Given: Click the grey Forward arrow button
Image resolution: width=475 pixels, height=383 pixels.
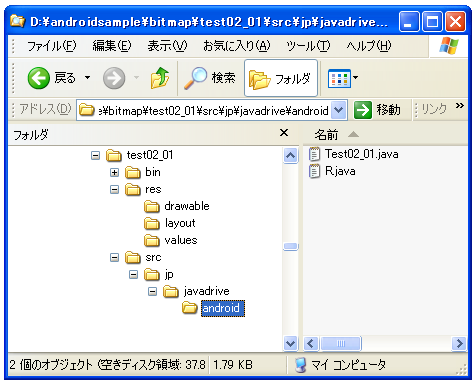Looking at the screenshot, I should pos(114,78).
